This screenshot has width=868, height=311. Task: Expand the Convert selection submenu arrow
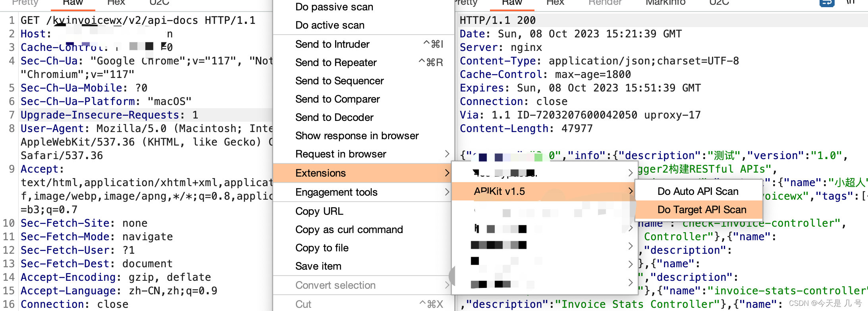coord(447,285)
